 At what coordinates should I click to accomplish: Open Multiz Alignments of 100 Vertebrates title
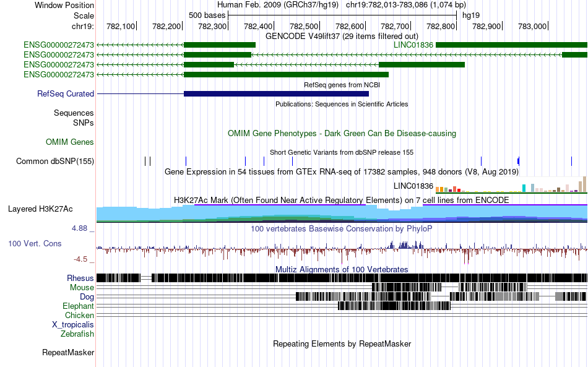click(x=342, y=270)
